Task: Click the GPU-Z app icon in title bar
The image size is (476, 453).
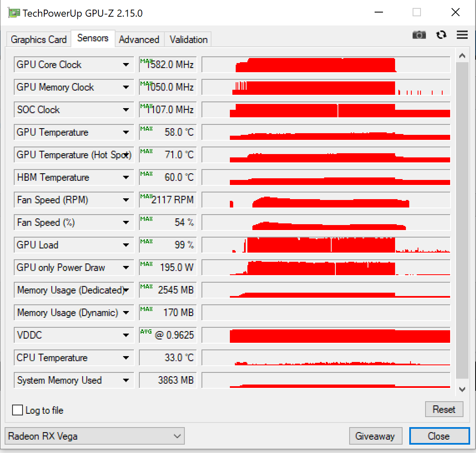Action: [x=14, y=13]
